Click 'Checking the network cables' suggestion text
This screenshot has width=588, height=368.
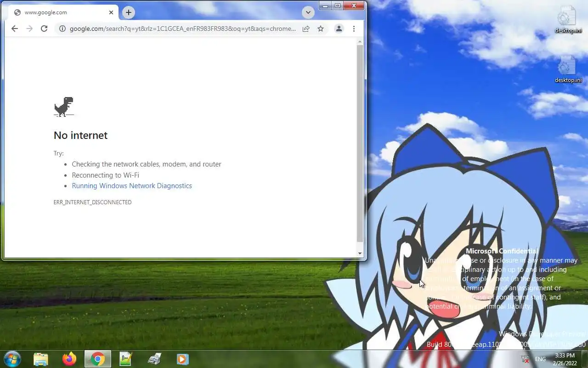coord(146,164)
